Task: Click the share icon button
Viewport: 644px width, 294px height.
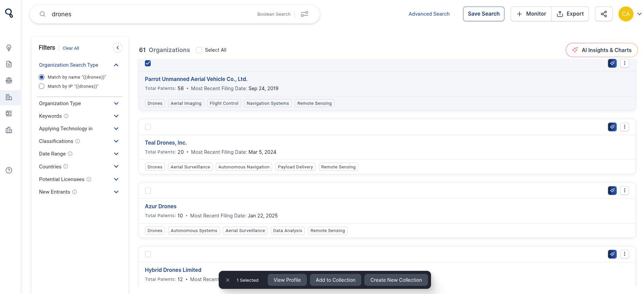Action: [x=604, y=14]
